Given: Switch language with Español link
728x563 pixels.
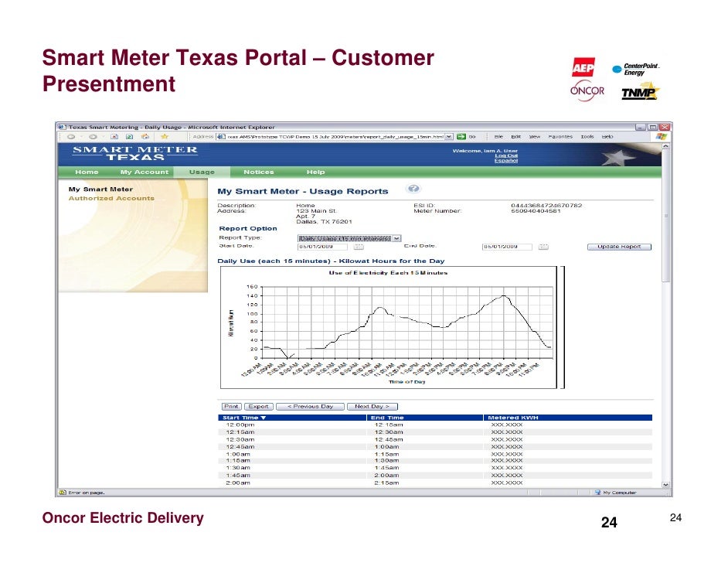Looking at the screenshot, I should pos(506,161).
